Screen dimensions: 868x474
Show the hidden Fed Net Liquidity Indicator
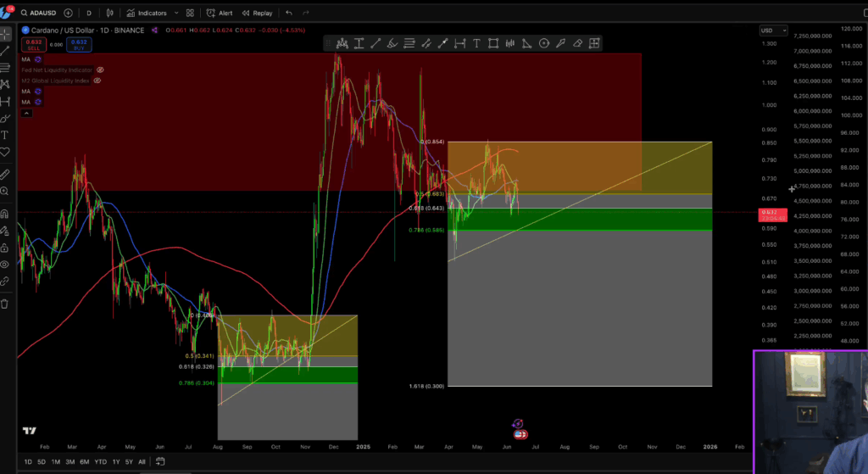pyautogui.click(x=100, y=70)
